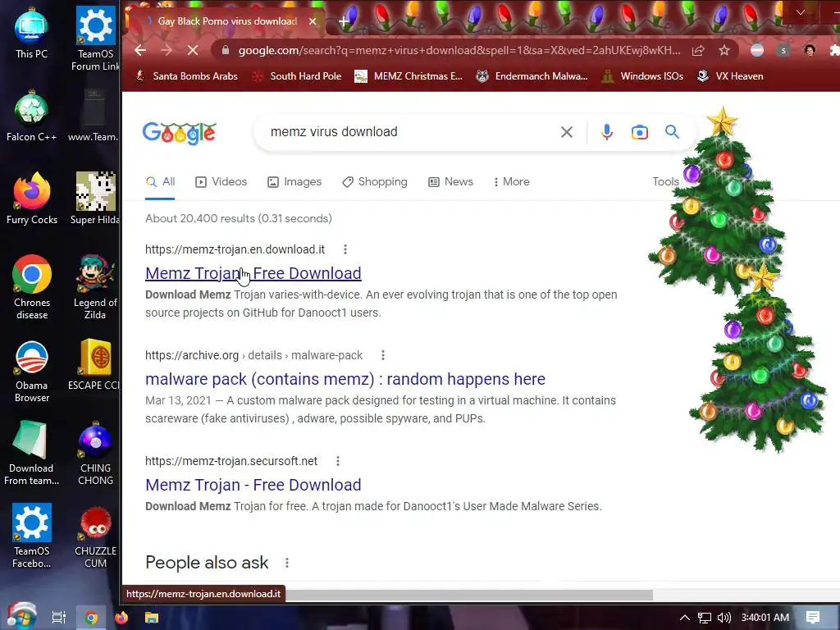Open Download From team desktop icon

point(32,453)
